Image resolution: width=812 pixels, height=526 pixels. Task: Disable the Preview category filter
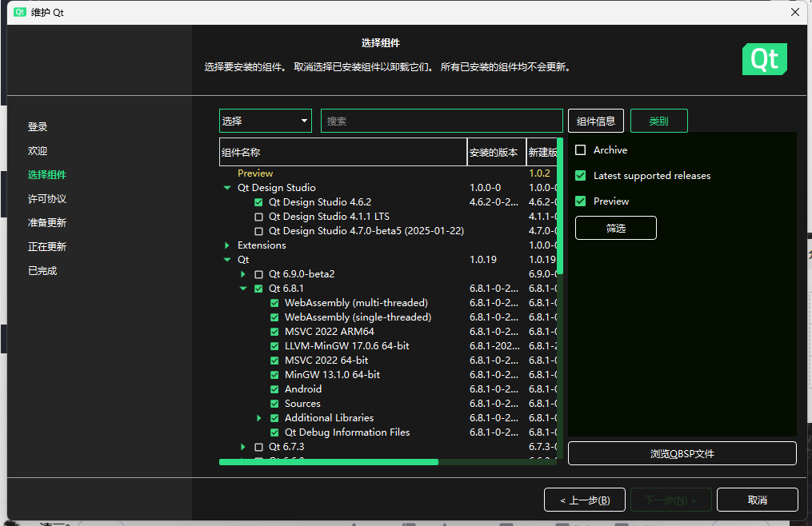(x=581, y=201)
